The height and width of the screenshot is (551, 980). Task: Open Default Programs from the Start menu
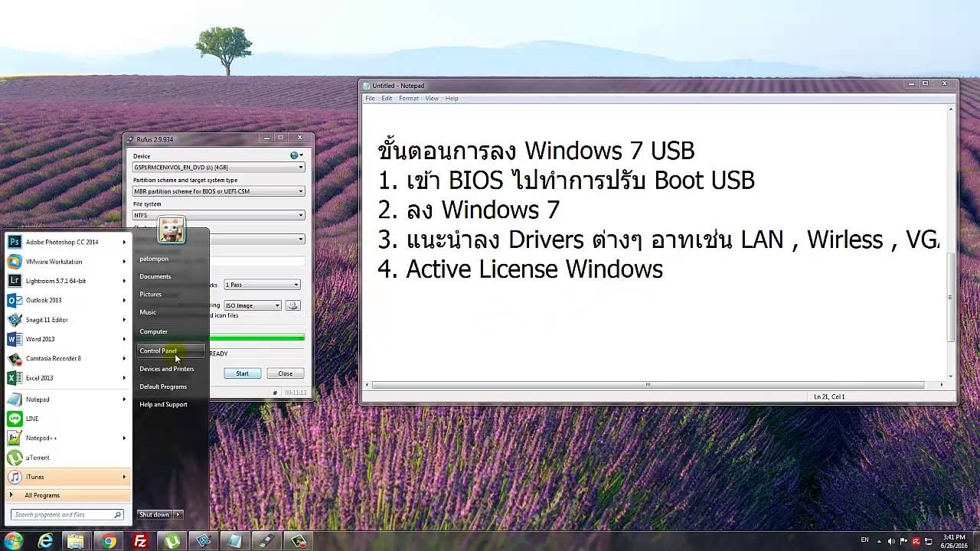[x=163, y=386]
